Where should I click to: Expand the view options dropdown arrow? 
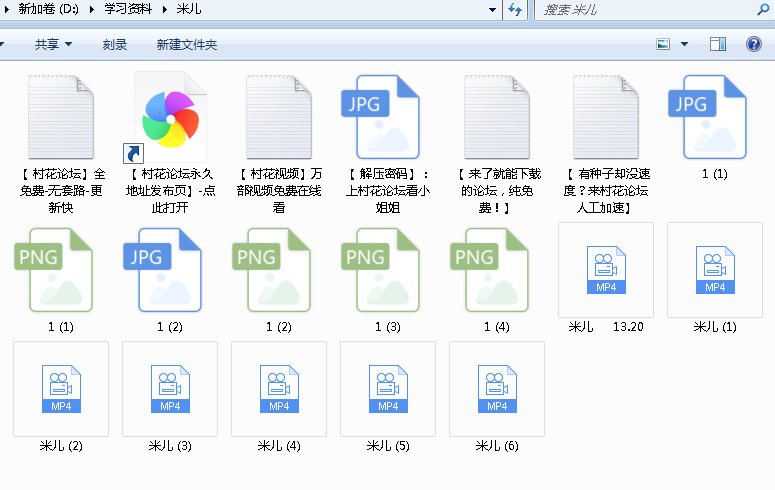684,44
